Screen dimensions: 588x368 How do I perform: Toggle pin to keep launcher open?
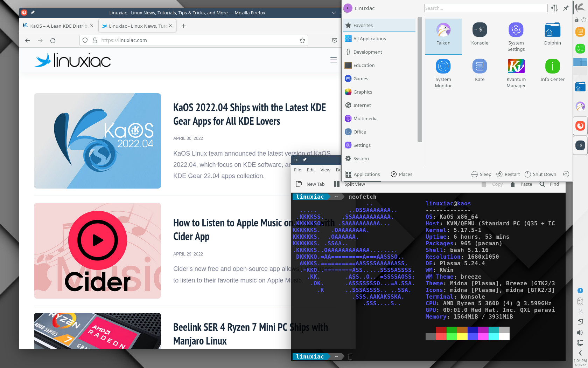point(566,8)
